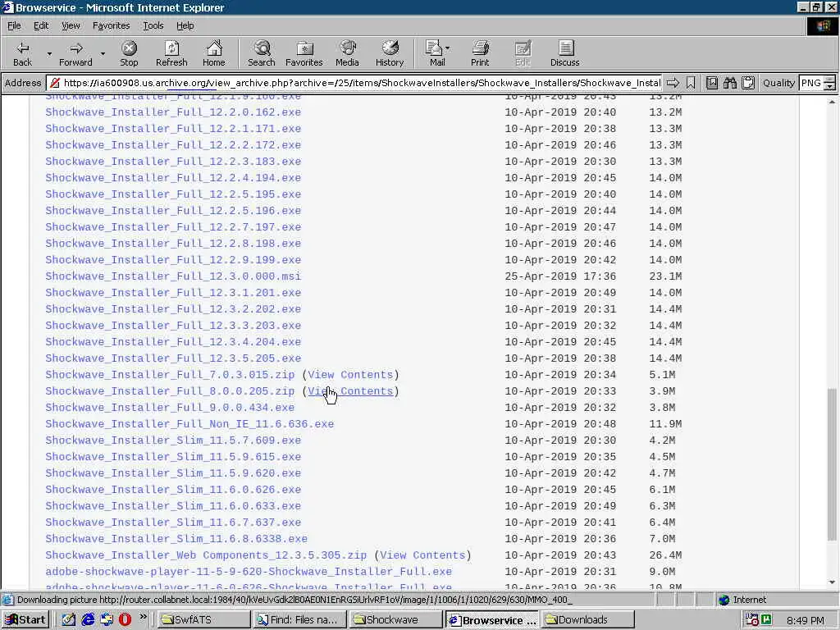Click the Browservice taskbar button
The height and width of the screenshot is (630, 840).
492,620
